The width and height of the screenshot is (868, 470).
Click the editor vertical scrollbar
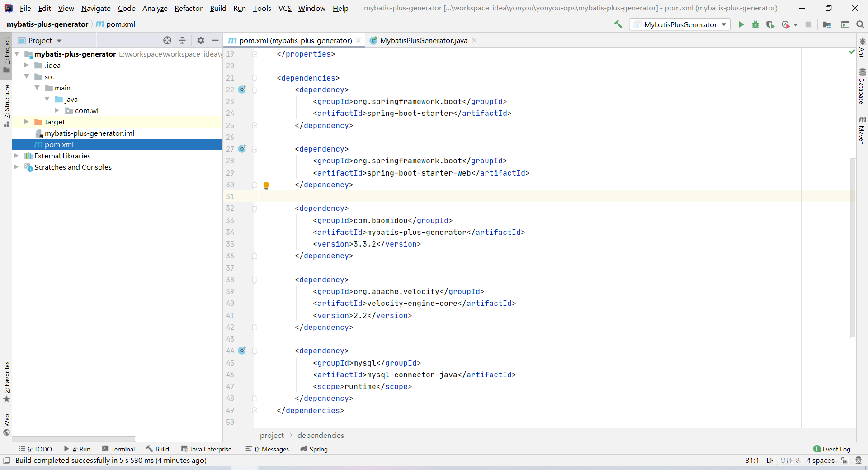(x=853, y=248)
